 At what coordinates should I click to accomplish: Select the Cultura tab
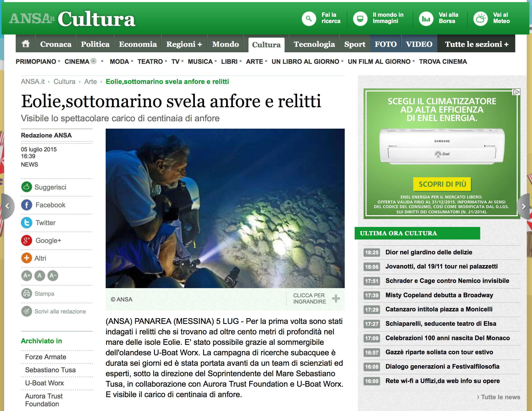(266, 45)
